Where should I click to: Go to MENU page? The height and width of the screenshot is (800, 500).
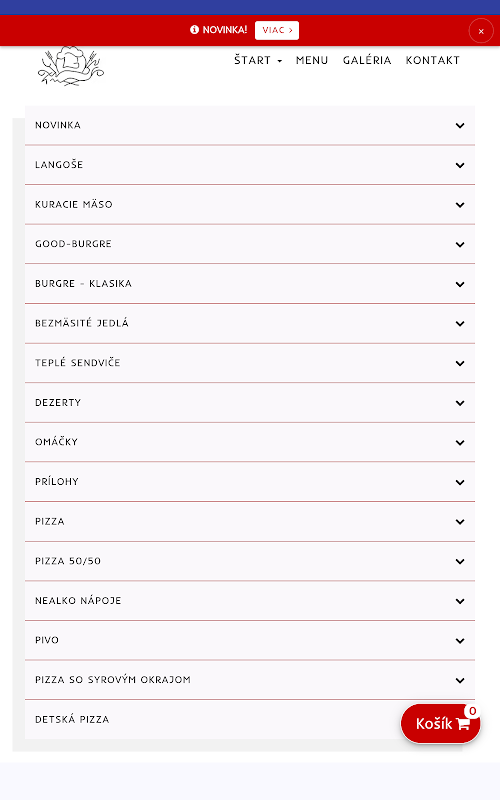click(312, 60)
